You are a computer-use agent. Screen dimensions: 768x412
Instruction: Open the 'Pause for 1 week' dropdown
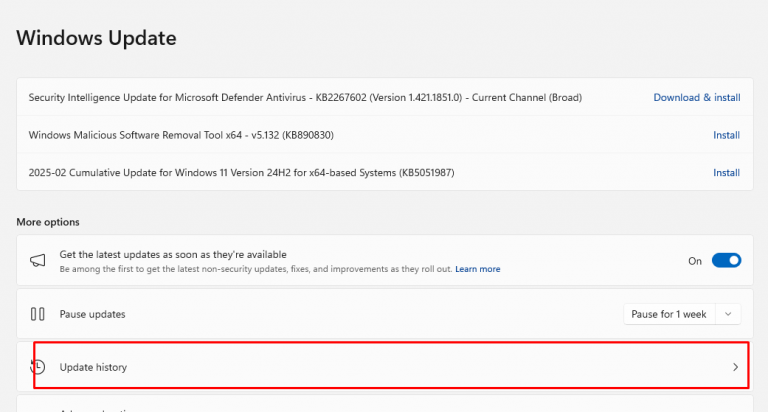(x=670, y=314)
